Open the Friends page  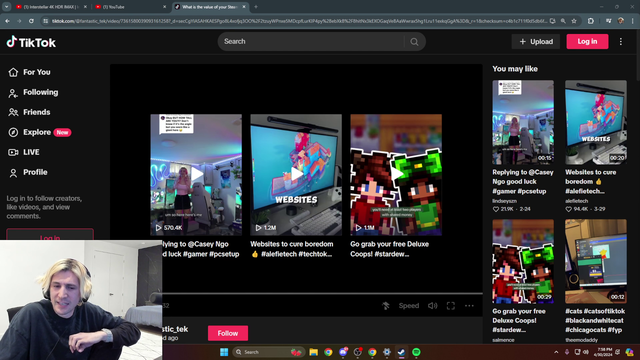click(29, 112)
